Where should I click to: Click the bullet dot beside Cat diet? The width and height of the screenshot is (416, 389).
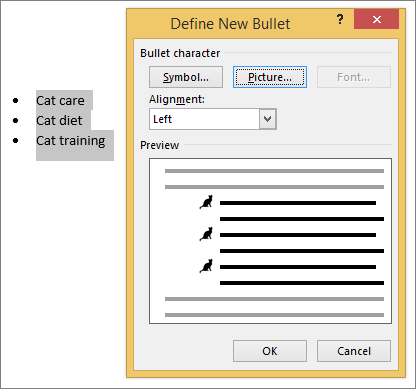[x=15, y=120]
